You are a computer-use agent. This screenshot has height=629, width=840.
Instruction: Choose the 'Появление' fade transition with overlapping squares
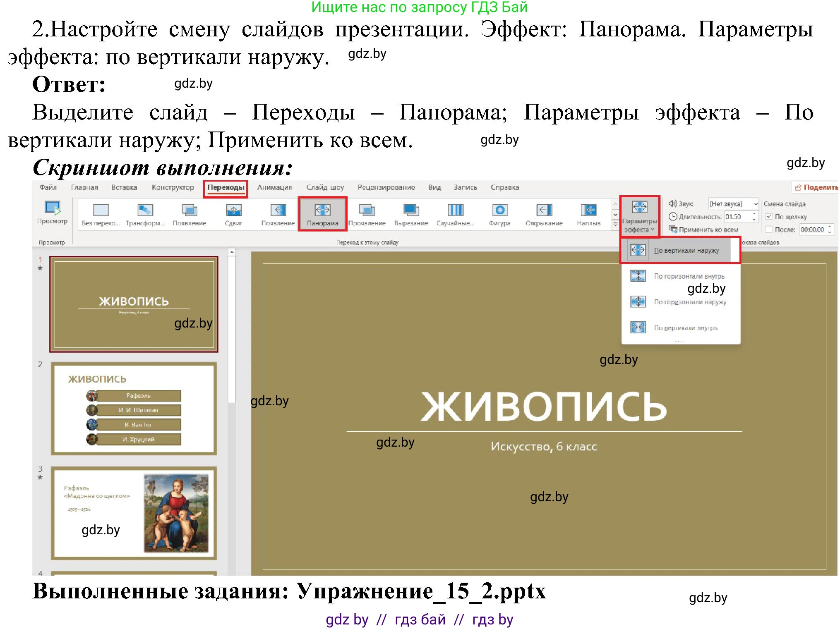point(189,215)
